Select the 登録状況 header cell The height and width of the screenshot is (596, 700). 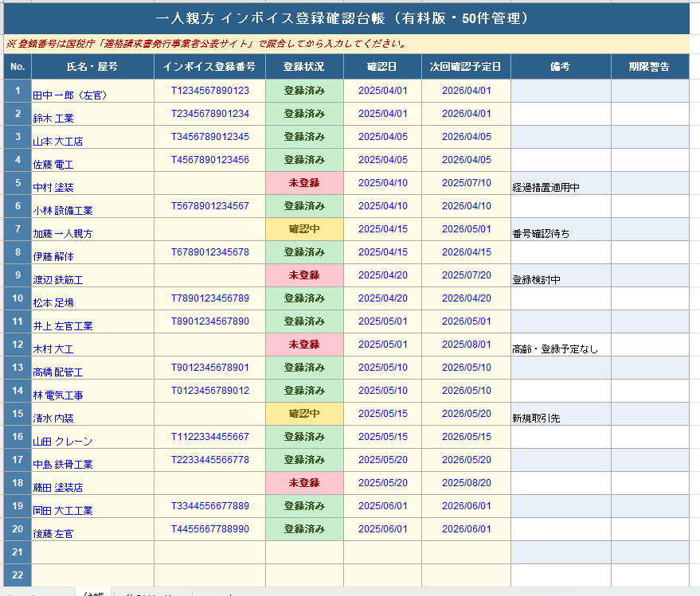[304, 67]
